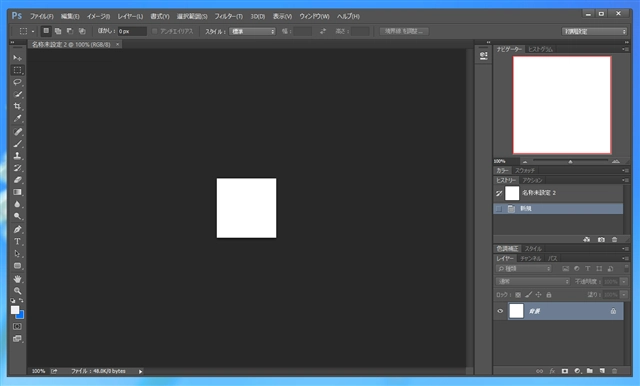The width and height of the screenshot is (640, 386).
Task: Create new group folder icon in Layers
Action: click(x=589, y=371)
